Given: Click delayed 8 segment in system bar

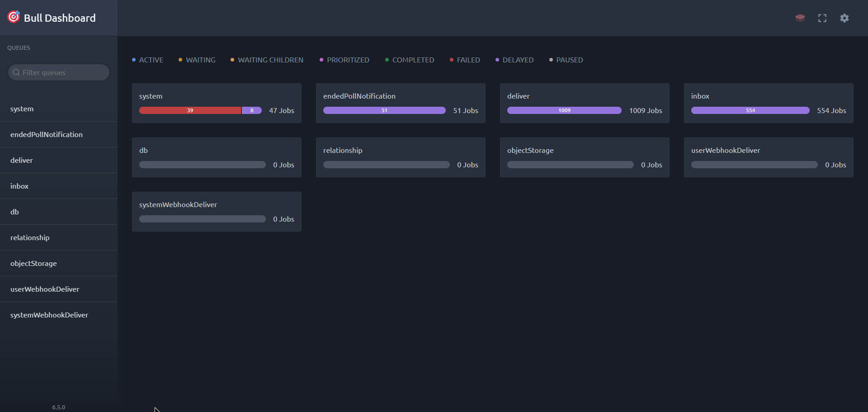Looking at the screenshot, I should pyautogui.click(x=252, y=110).
